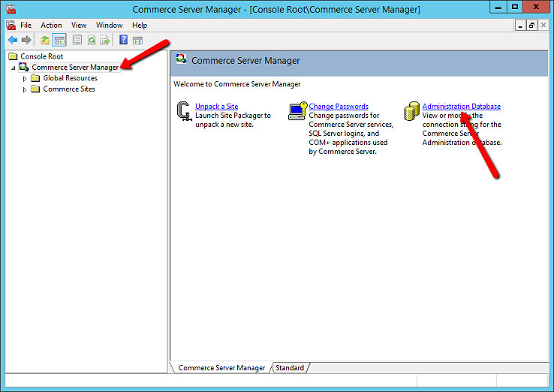554x392 pixels.
Task: Expand the Commerce Sites node
Action: pyautogui.click(x=25, y=90)
